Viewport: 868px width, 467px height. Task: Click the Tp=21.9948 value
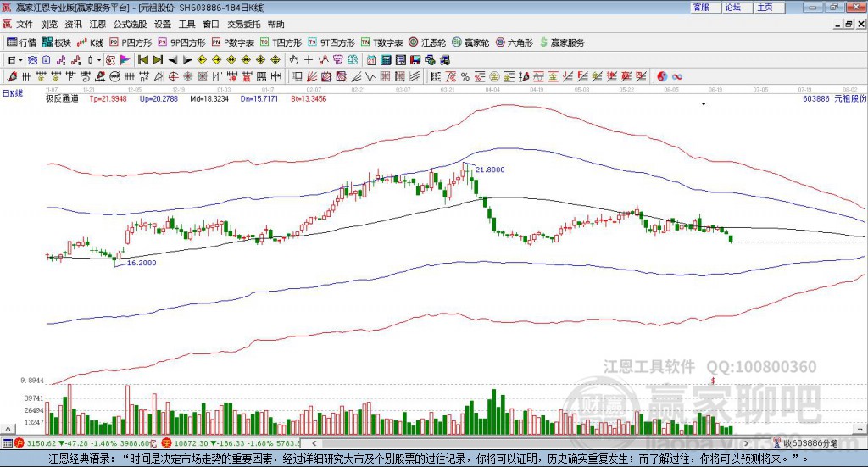pos(108,99)
